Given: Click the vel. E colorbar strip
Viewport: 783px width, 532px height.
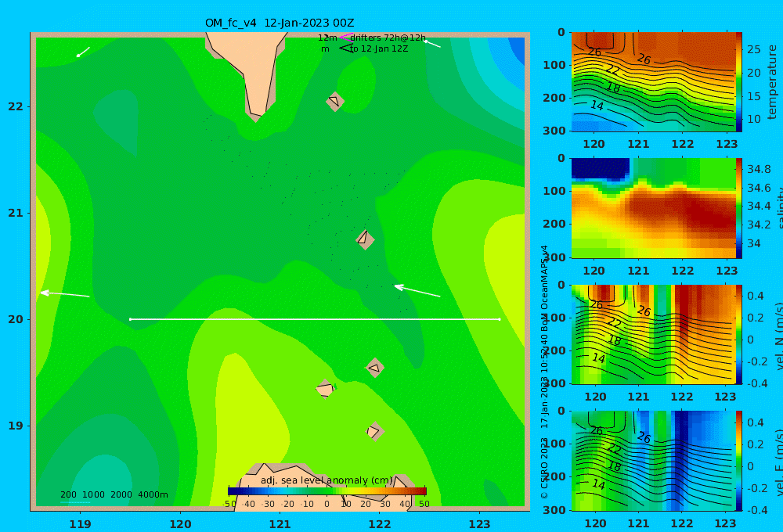Looking at the screenshot, I should pyautogui.click(x=739, y=461).
